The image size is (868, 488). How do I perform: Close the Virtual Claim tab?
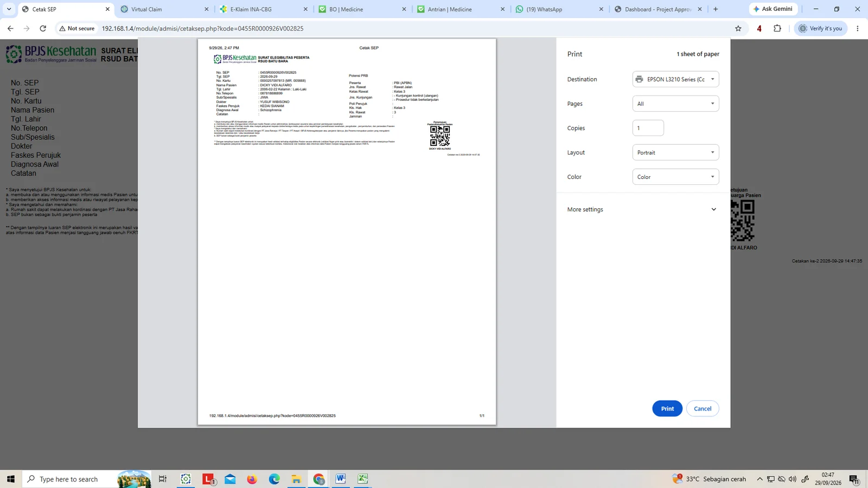[x=206, y=9]
